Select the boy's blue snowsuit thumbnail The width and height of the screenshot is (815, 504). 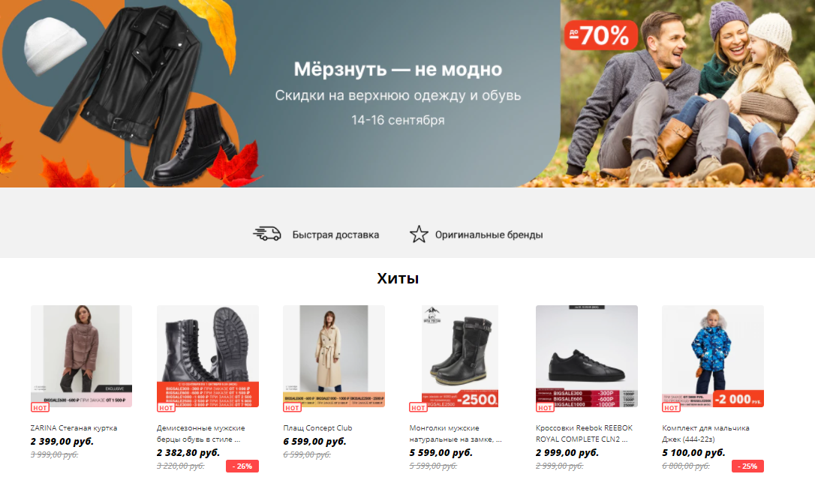[713, 356]
